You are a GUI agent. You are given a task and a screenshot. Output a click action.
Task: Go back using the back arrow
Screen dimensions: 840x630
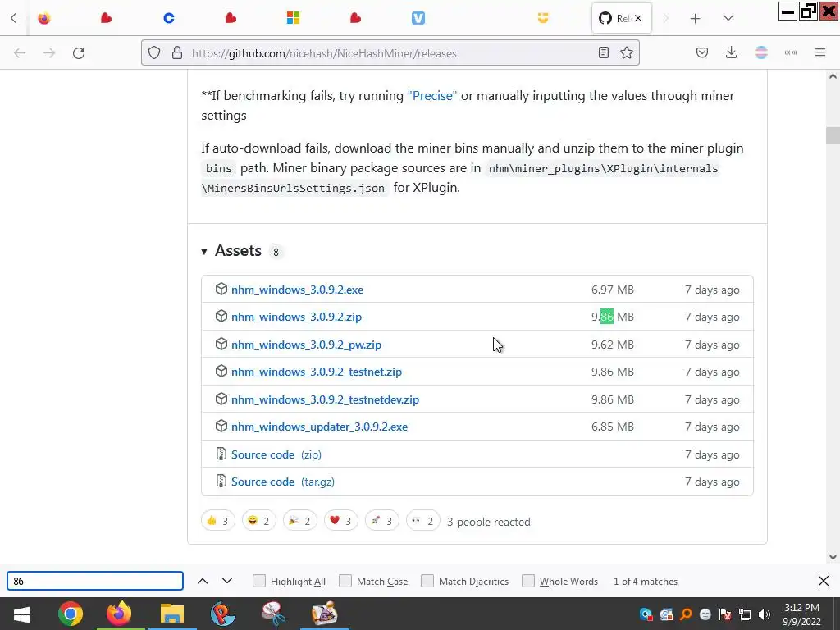pos(20,53)
